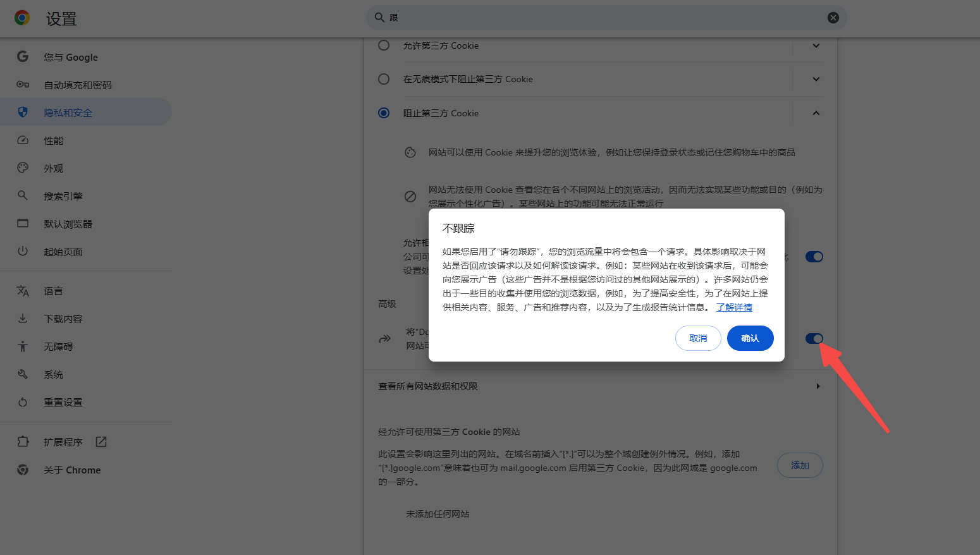Click the 高级 section label

(x=387, y=304)
